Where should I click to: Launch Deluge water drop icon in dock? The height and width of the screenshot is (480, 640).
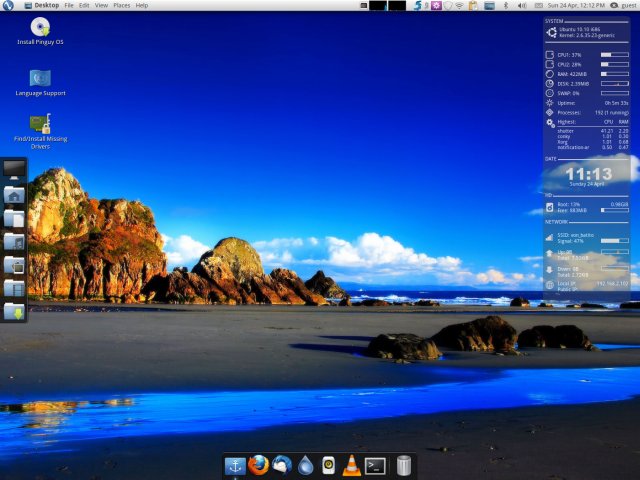click(305, 466)
